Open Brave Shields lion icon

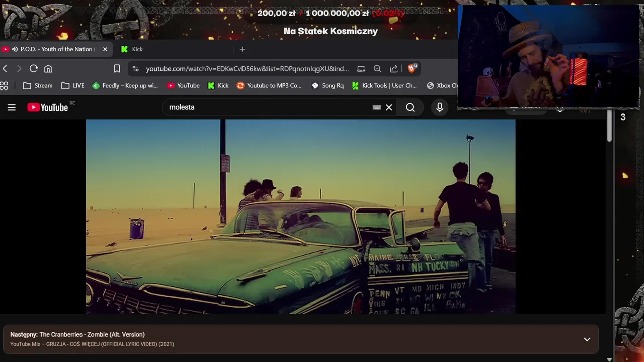click(x=412, y=68)
